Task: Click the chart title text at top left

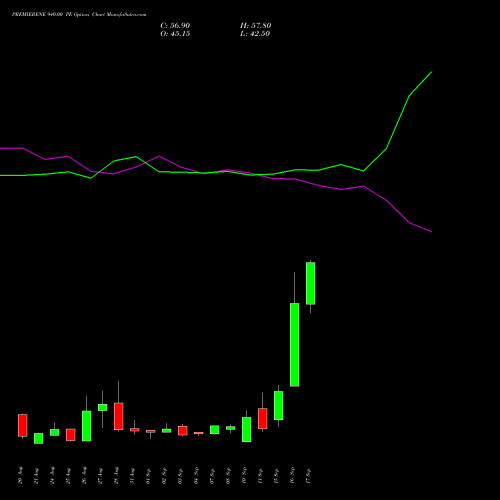Action: (x=79, y=15)
